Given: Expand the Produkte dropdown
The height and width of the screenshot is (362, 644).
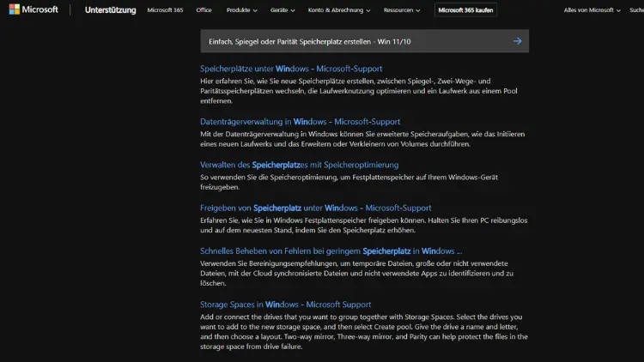Looking at the screenshot, I should [241, 9].
